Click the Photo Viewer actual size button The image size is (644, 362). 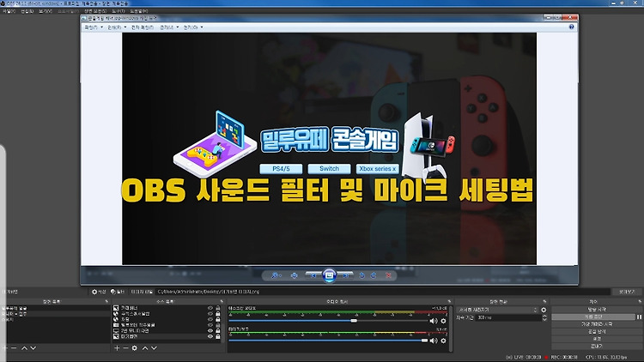[x=294, y=275]
